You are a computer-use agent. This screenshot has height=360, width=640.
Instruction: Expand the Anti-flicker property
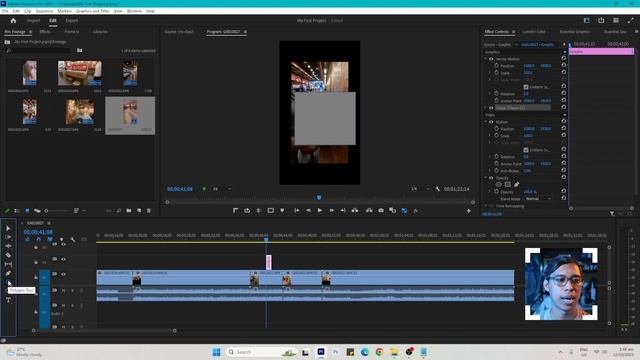click(x=490, y=171)
